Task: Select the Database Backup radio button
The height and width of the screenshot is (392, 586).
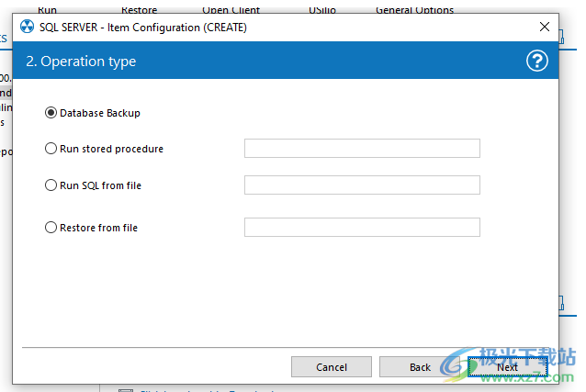Action: click(x=51, y=113)
